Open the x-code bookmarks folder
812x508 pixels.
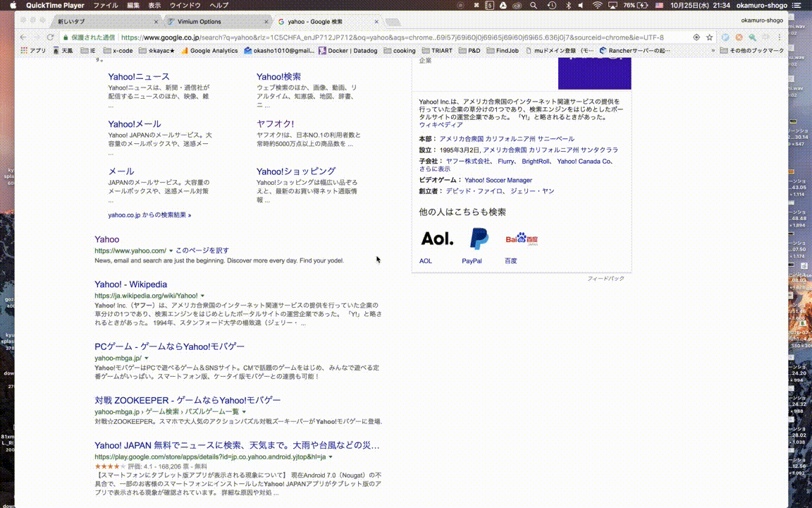tap(118, 51)
